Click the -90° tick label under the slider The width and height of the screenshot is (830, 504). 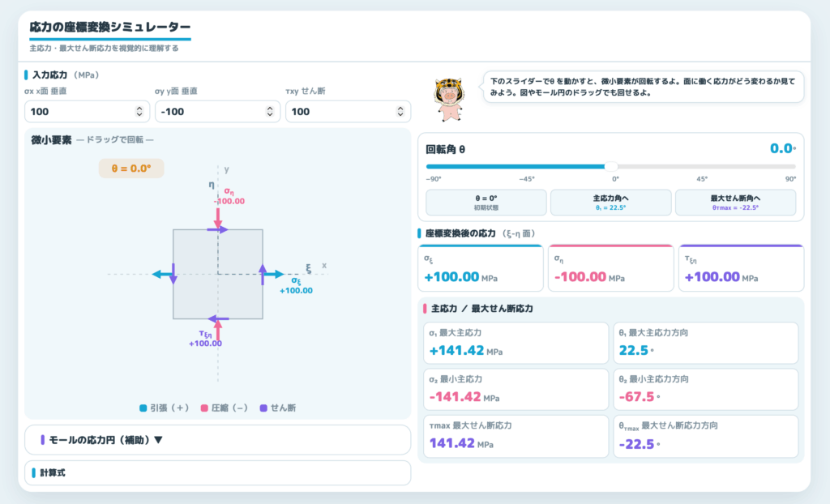(434, 179)
